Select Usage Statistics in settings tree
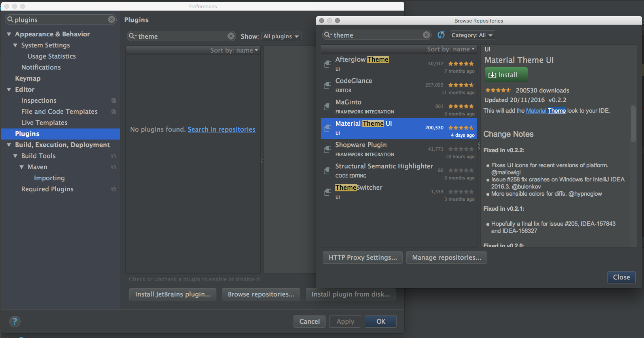644x338 pixels. (52, 57)
